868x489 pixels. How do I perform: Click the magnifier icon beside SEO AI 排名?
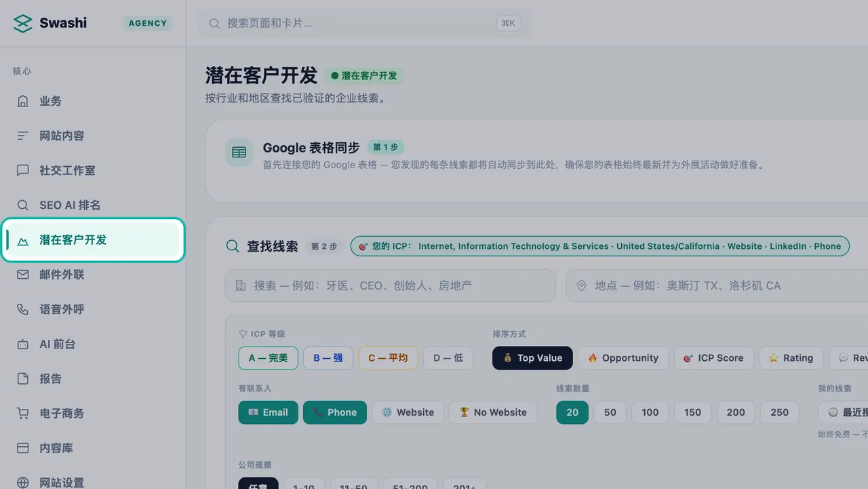pyautogui.click(x=23, y=205)
